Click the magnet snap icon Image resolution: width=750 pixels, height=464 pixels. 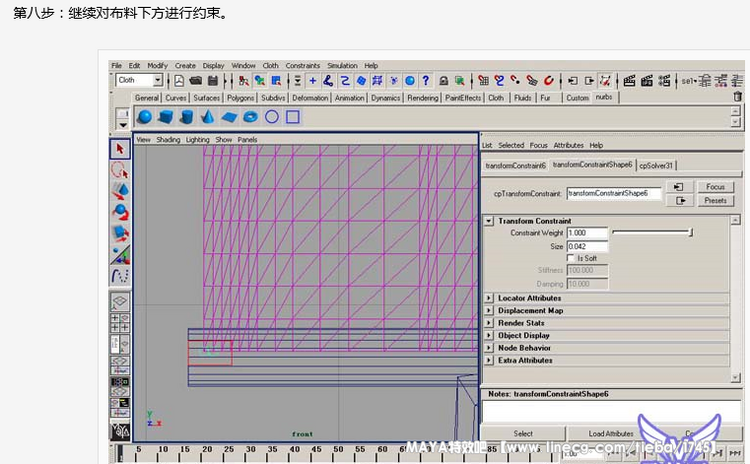pos(548,81)
